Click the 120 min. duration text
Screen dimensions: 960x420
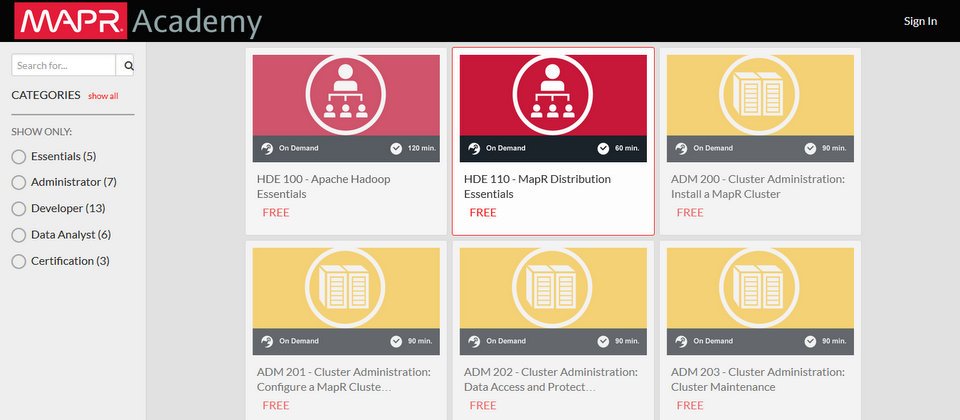420,148
